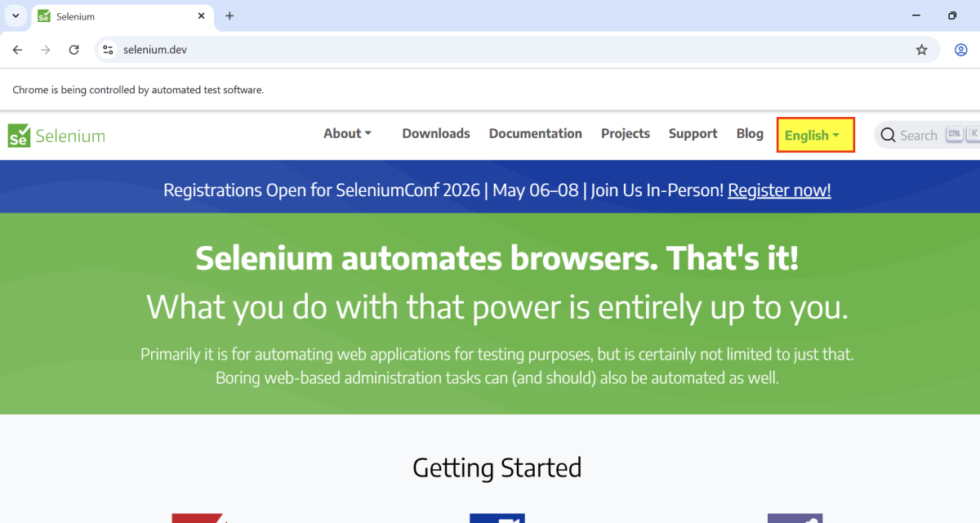This screenshot has width=980, height=523.
Task: Visit the Blog link
Action: coord(749,134)
